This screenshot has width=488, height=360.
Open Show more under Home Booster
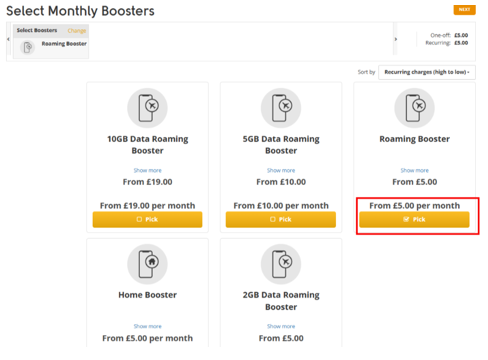point(147,326)
